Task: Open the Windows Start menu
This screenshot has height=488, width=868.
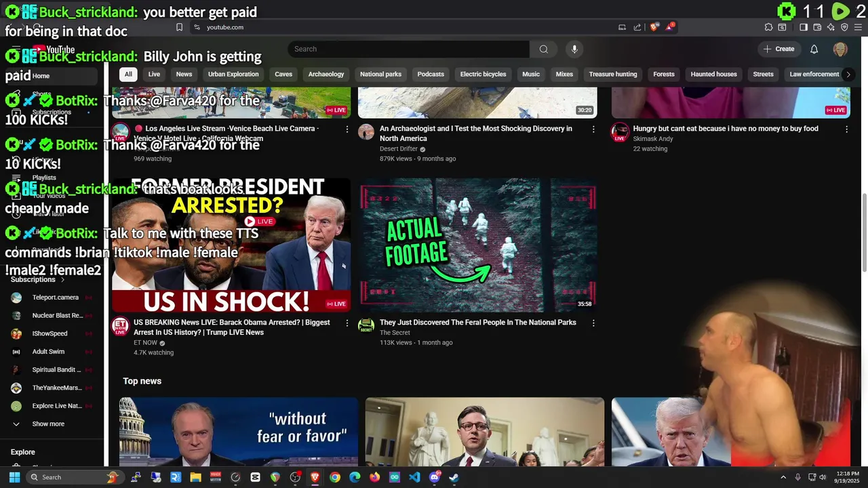Action: 15,477
